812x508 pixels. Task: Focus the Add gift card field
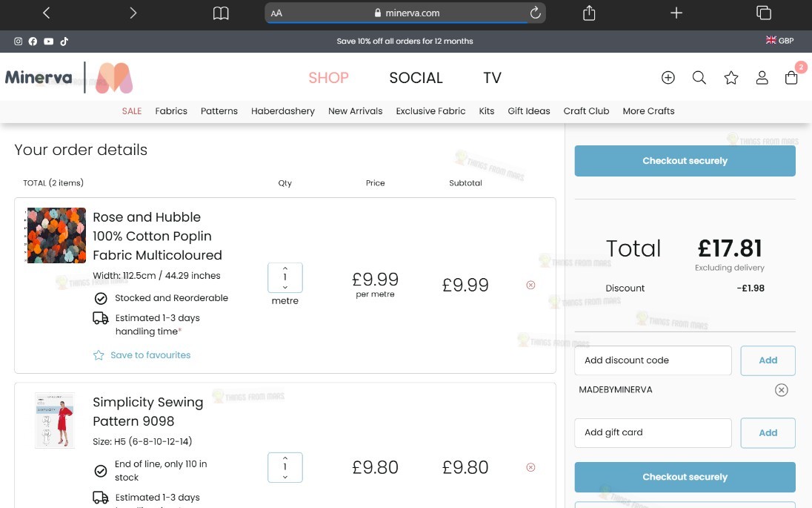point(653,433)
